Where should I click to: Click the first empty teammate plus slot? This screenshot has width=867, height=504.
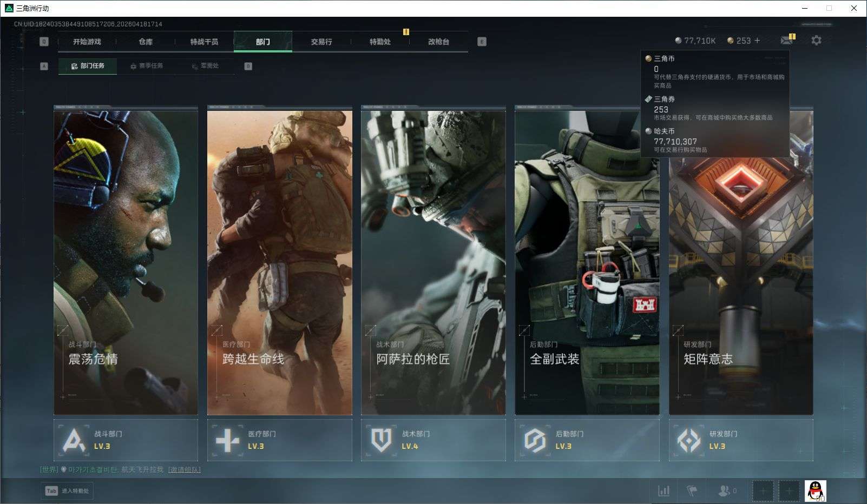(x=763, y=491)
